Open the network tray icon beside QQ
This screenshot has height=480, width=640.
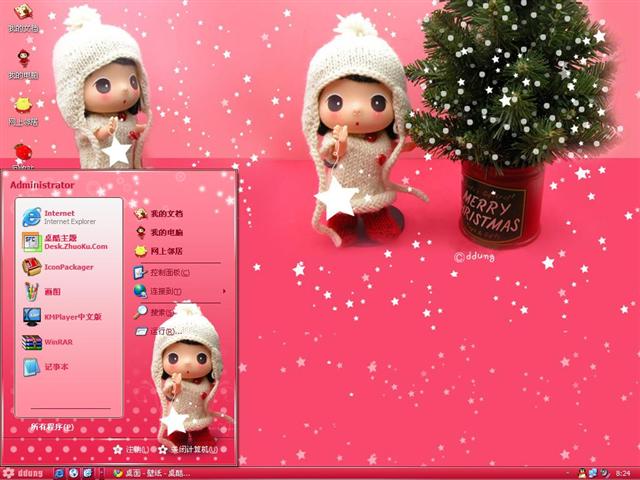pos(593,473)
